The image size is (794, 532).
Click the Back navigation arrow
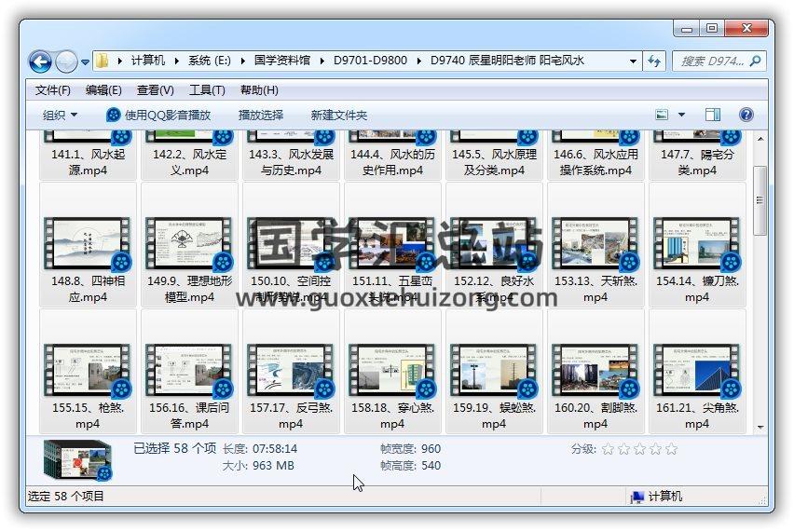click(x=40, y=61)
